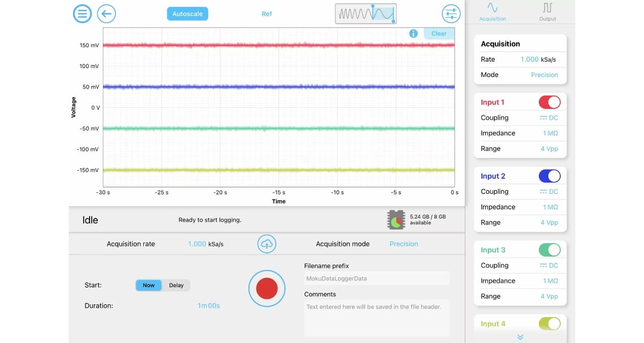Viewport: 644px width, 343px height.
Task: Click the Input 1 heading label
Action: click(492, 102)
